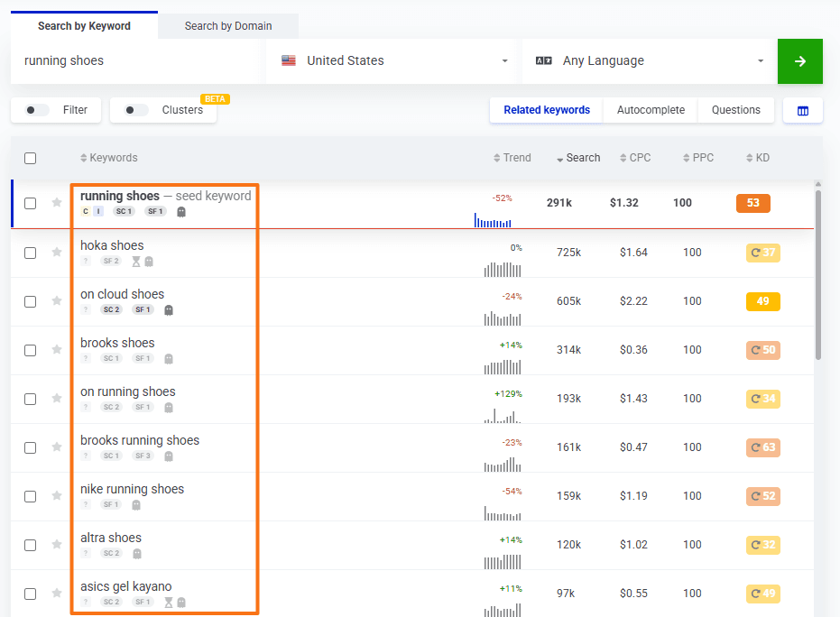Click the ghost icon under on cloud shoes
The height and width of the screenshot is (617, 840).
(169, 310)
